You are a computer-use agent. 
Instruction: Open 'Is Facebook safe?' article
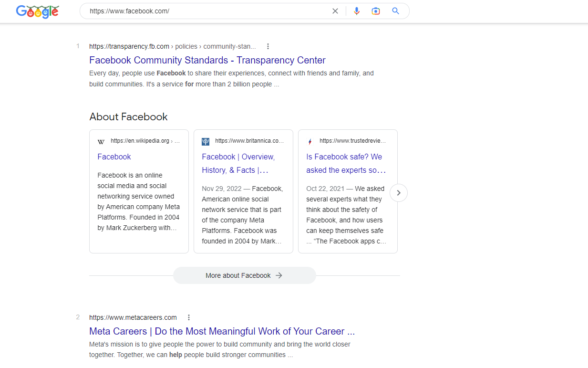tap(346, 163)
